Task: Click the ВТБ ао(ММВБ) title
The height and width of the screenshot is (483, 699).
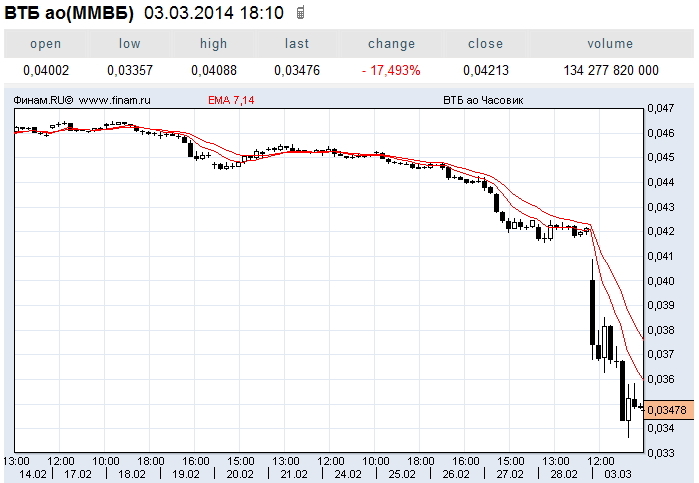Action: 69,13
